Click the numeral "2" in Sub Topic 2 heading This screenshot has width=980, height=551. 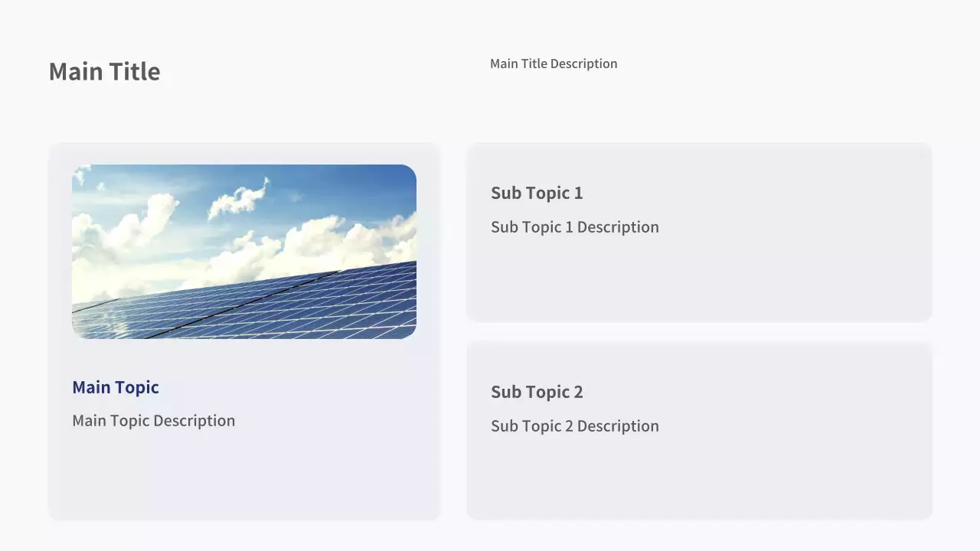pyautogui.click(x=578, y=392)
